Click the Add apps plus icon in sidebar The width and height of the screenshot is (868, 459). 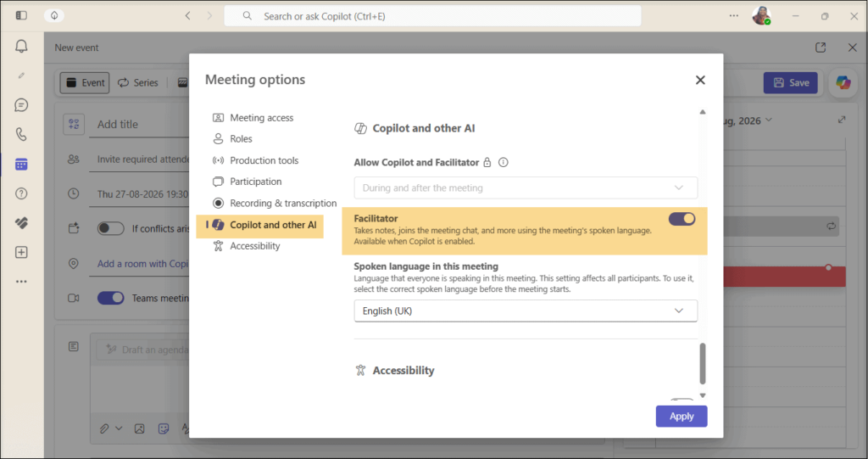click(x=21, y=252)
